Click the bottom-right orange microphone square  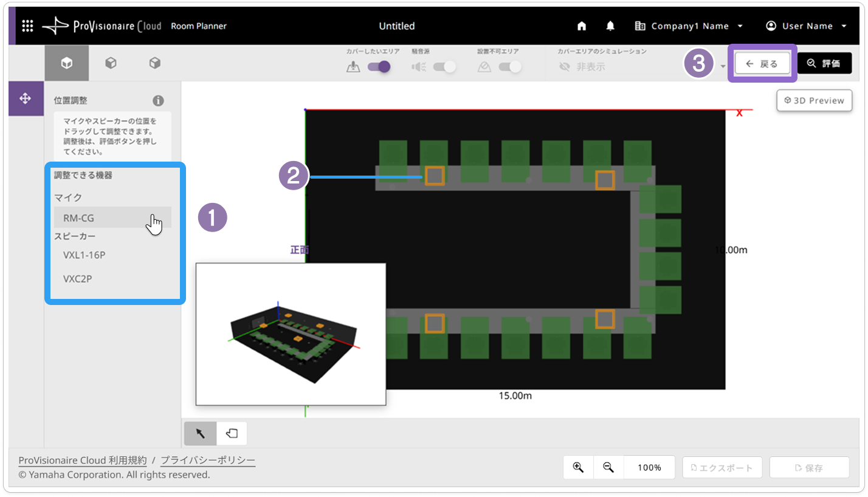pyautogui.click(x=605, y=319)
